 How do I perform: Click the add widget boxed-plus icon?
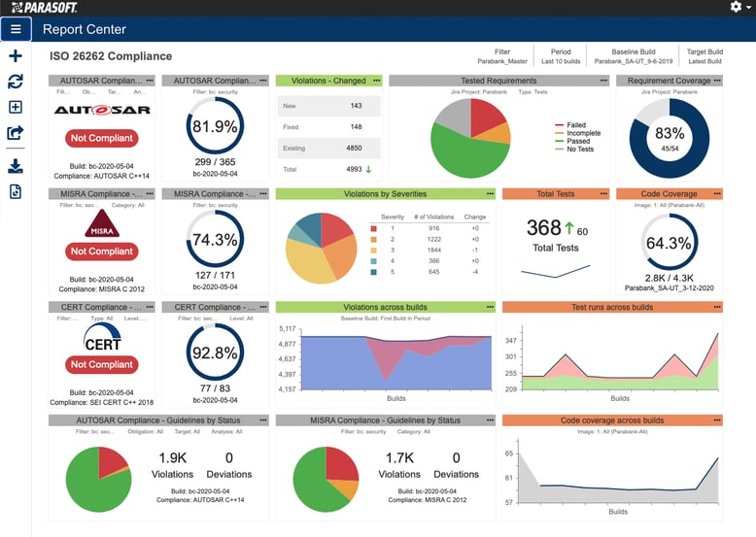click(x=16, y=107)
